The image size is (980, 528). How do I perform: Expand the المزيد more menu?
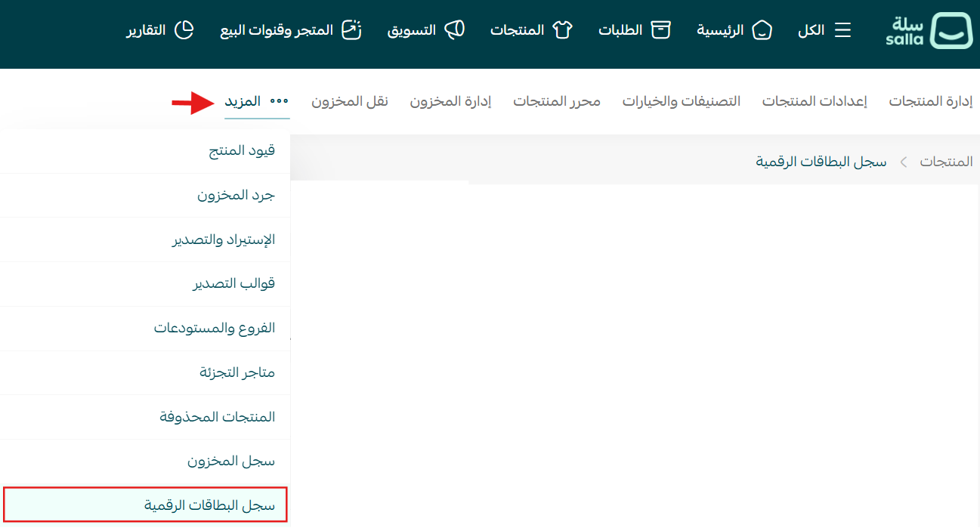coord(257,100)
